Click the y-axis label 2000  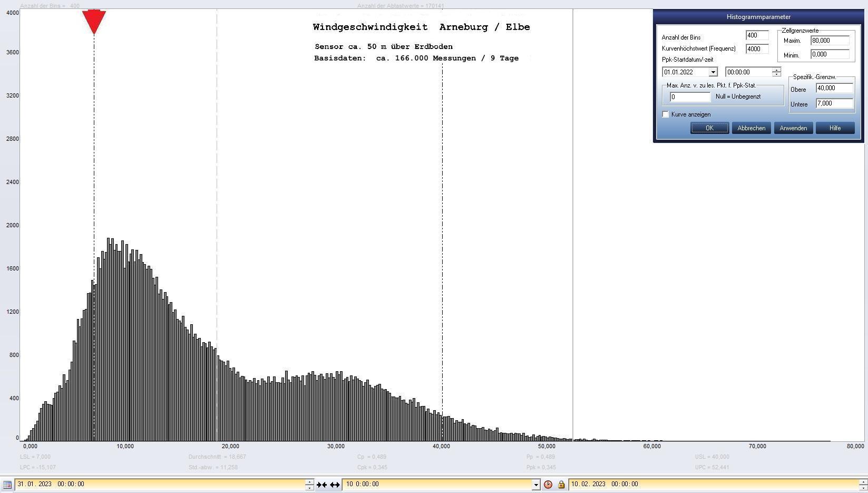13,225
